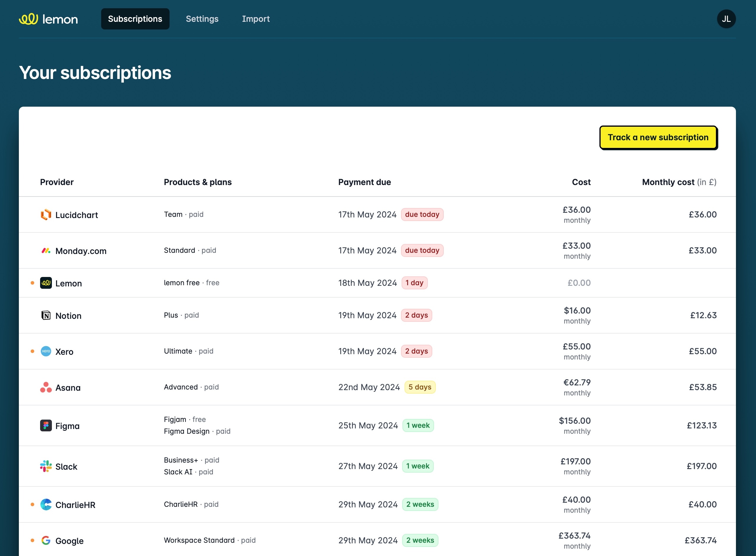Sort by the Payment due column header

(364, 182)
